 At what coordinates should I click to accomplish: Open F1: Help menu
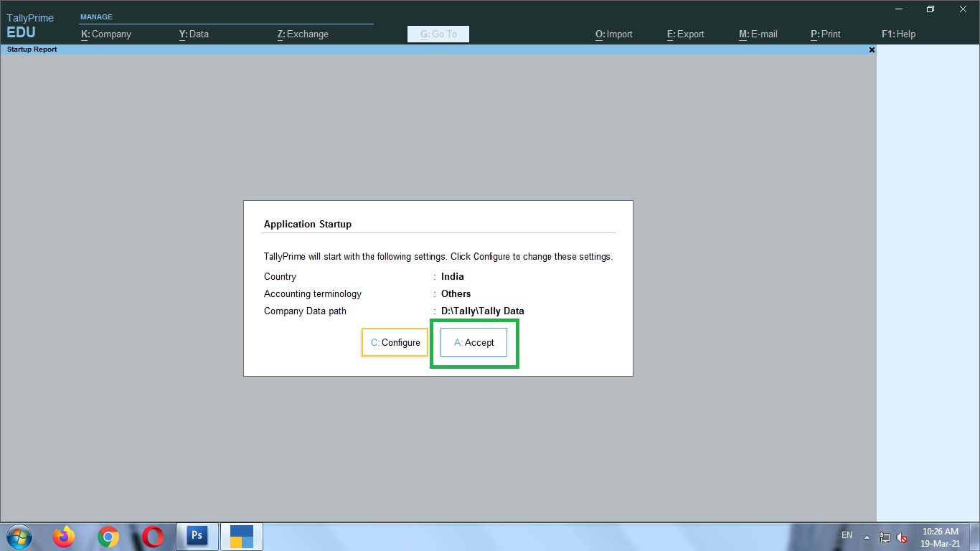click(898, 34)
